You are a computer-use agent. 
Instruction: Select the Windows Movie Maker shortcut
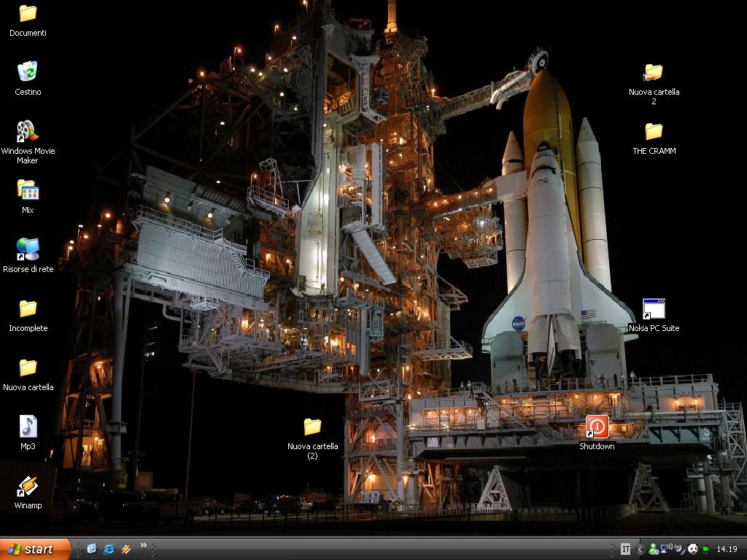28,142
